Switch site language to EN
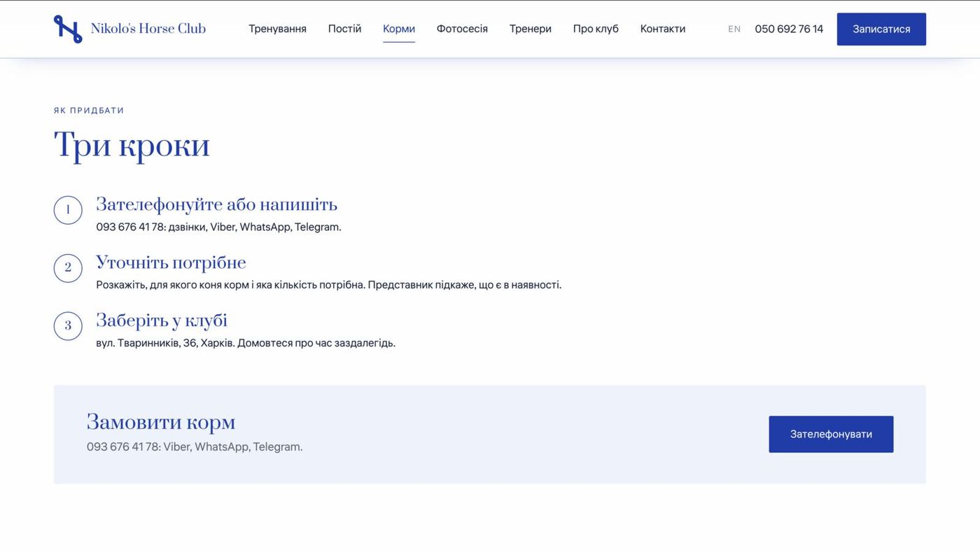Screen dimensions: 980x553 [734, 29]
